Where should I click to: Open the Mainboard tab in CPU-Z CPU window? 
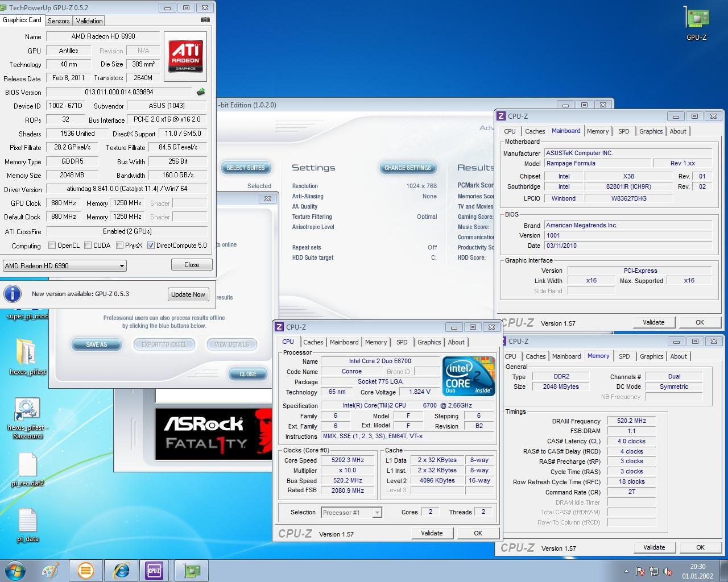344,342
